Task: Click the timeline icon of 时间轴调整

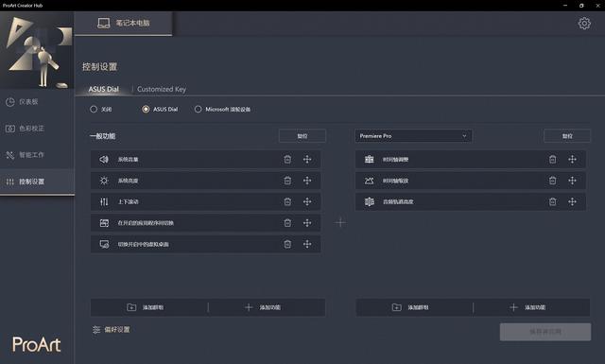Action: tap(370, 159)
